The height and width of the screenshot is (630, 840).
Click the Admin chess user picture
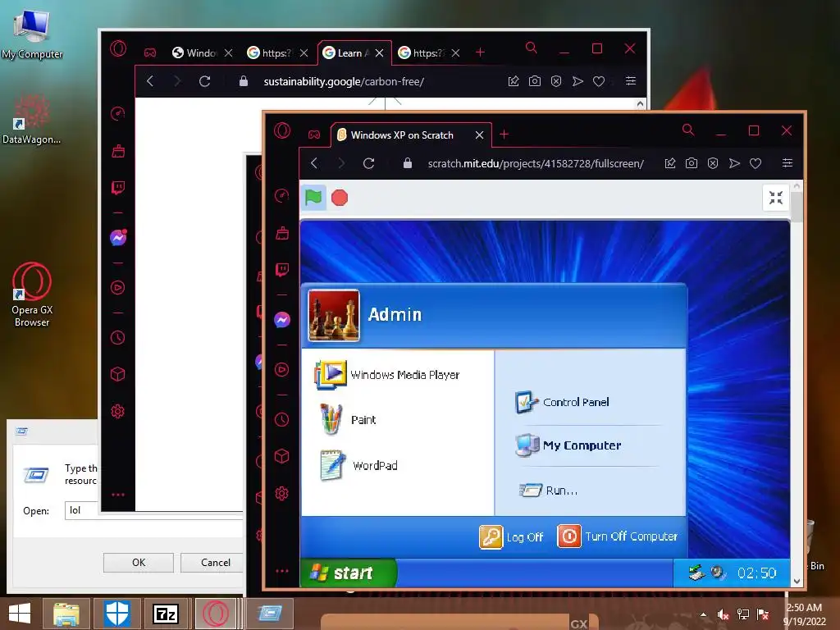point(334,316)
